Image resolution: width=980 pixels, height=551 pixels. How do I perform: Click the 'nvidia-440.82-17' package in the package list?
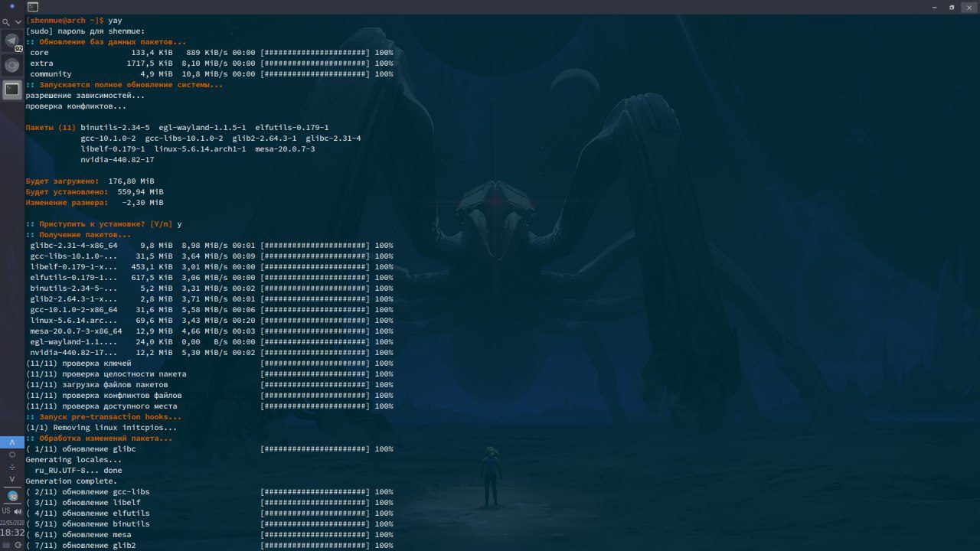click(x=117, y=160)
